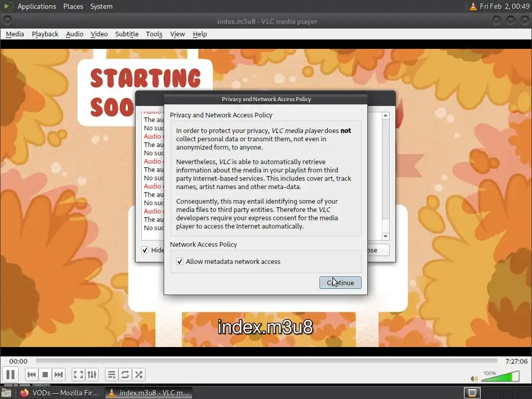Click the Network Access Policy group label
This screenshot has height=399, width=532.
(203, 244)
